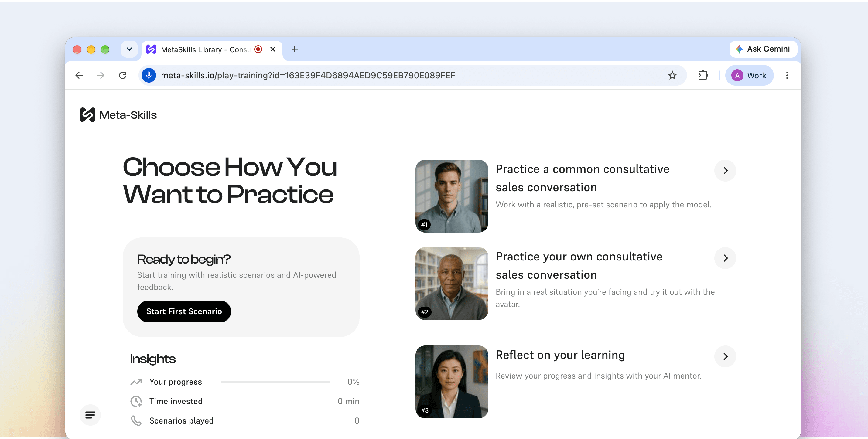The height and width of the screenshot is (439, 868).
Task: Click the '#1' badge on first avatar
Action: click(x=424, y=224)
